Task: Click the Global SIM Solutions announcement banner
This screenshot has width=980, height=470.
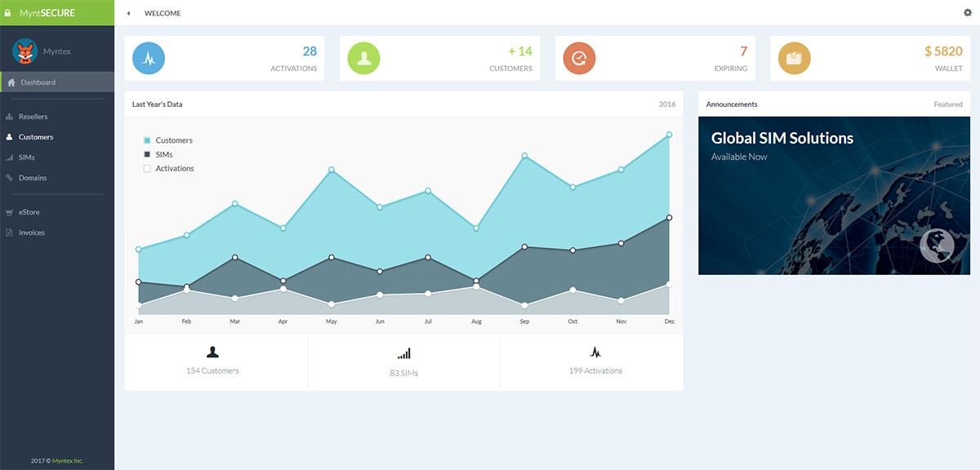Action: click(834, 195)
